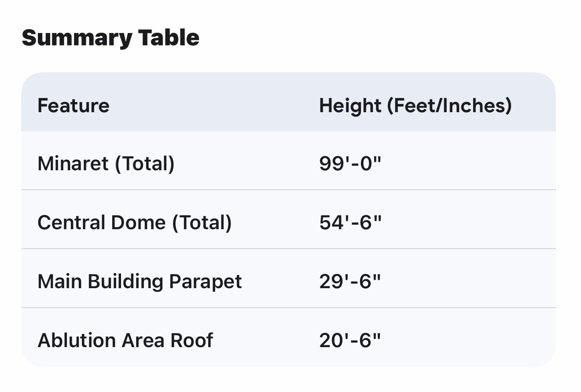This screenshot has width=581, height=392.
Task: Click the word Building in third row
Action: (x=126, y=282)
